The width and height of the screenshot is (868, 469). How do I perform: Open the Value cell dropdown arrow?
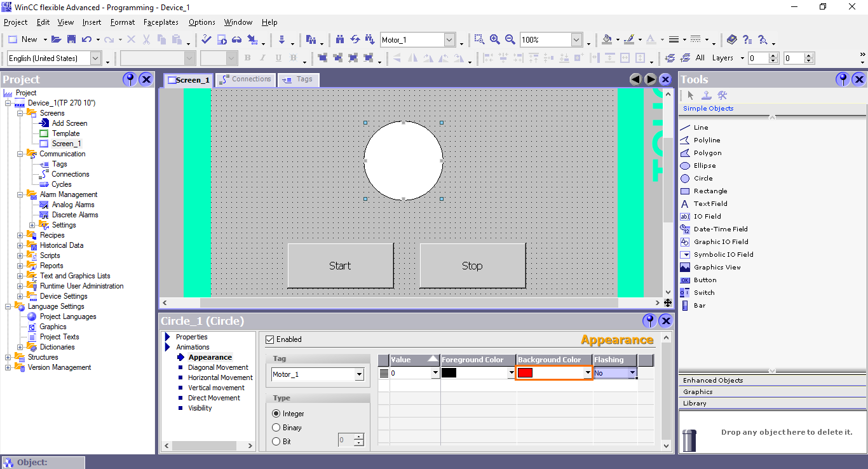click(x=435, y=373)
